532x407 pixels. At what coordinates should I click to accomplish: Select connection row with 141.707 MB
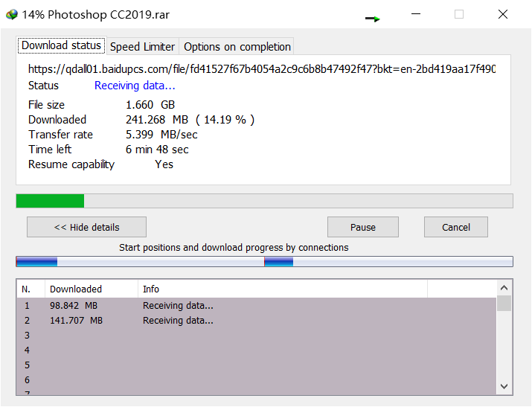[257, 321]
